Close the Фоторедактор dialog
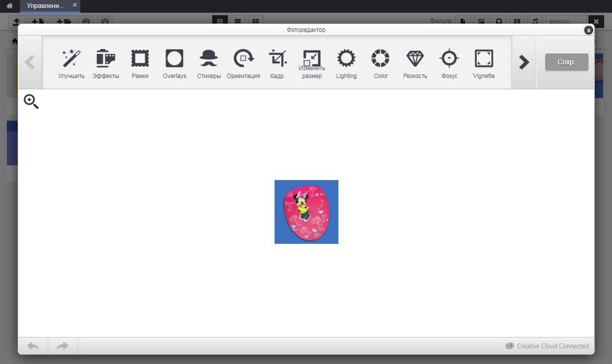Image resolution: width=612 pixels, height=364 pixels. (x=588, y=30)
